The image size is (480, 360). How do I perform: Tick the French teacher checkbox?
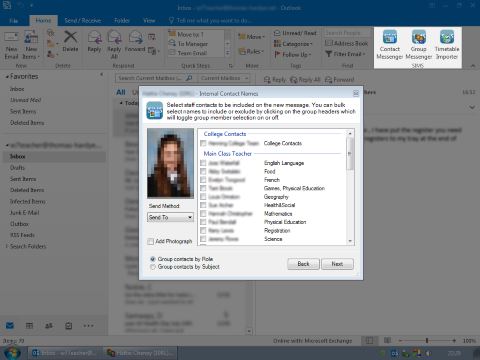(203, 180)
